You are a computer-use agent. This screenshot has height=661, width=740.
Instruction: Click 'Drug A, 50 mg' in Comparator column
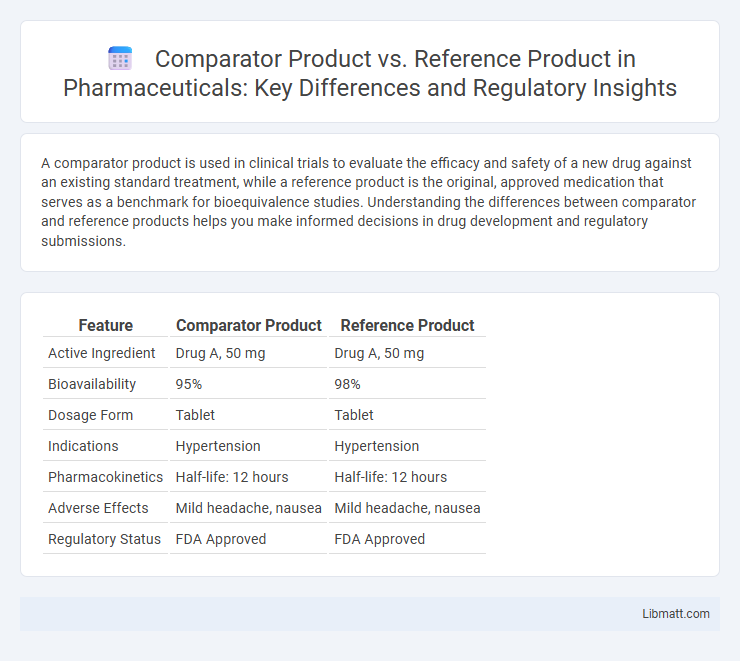click(x=220, y=353)
